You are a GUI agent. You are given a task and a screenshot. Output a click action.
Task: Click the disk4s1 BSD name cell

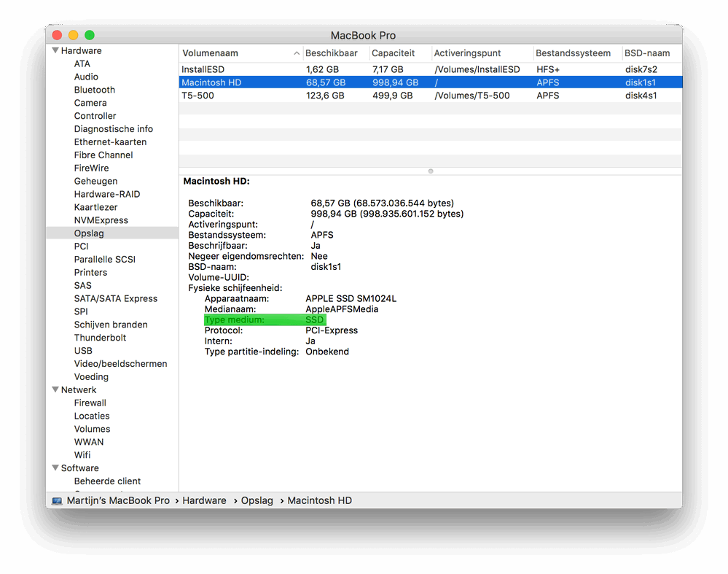click(x=641, y=96)
